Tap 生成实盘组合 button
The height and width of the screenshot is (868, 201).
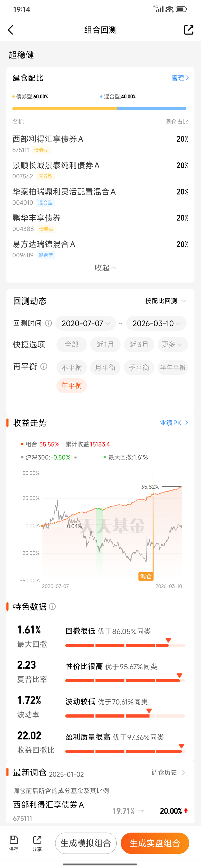[x=155, y=843]
